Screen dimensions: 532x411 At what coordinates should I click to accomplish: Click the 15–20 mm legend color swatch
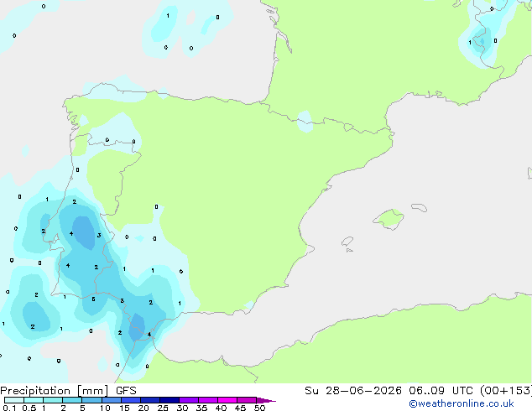click(130, 400)
